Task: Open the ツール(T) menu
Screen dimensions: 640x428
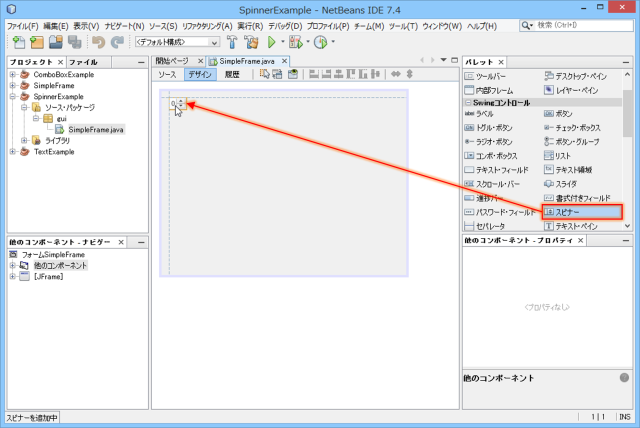Action: point(403,26)
